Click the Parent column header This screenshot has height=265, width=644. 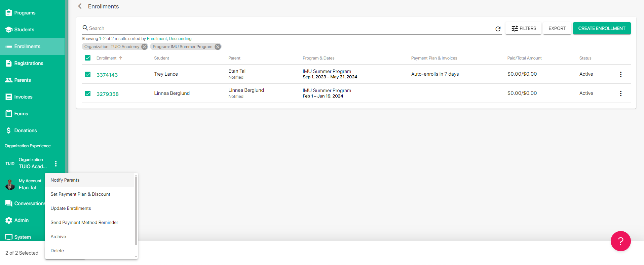coord(234,58)
